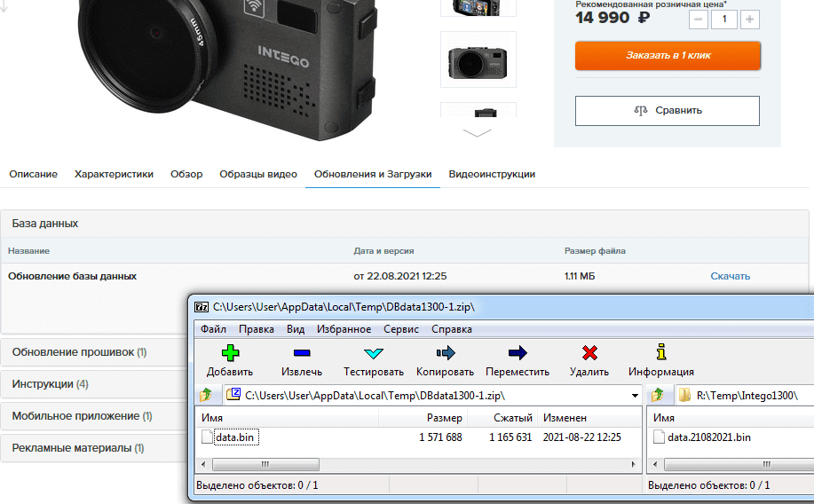The height and width of the screenshot is (504, 814).
Task: Click the size value 1 571 688
Action: [440, 437]
